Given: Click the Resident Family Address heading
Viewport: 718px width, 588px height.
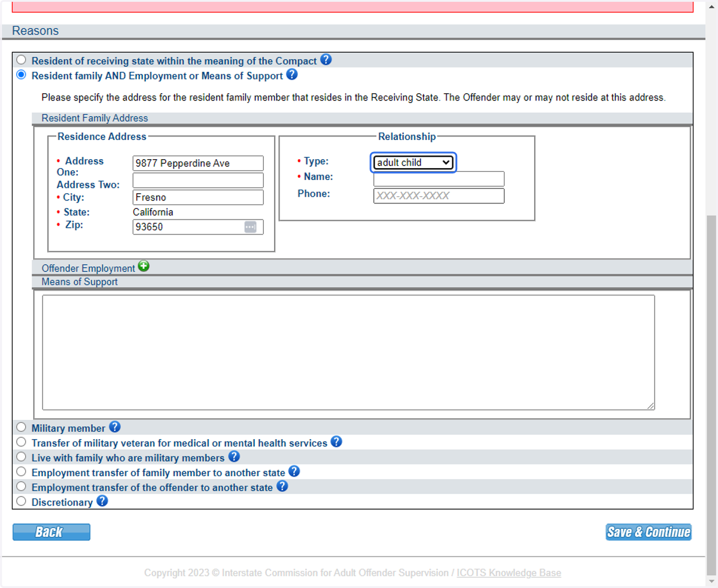Looking at the screenshot, I should click(95, 118).
